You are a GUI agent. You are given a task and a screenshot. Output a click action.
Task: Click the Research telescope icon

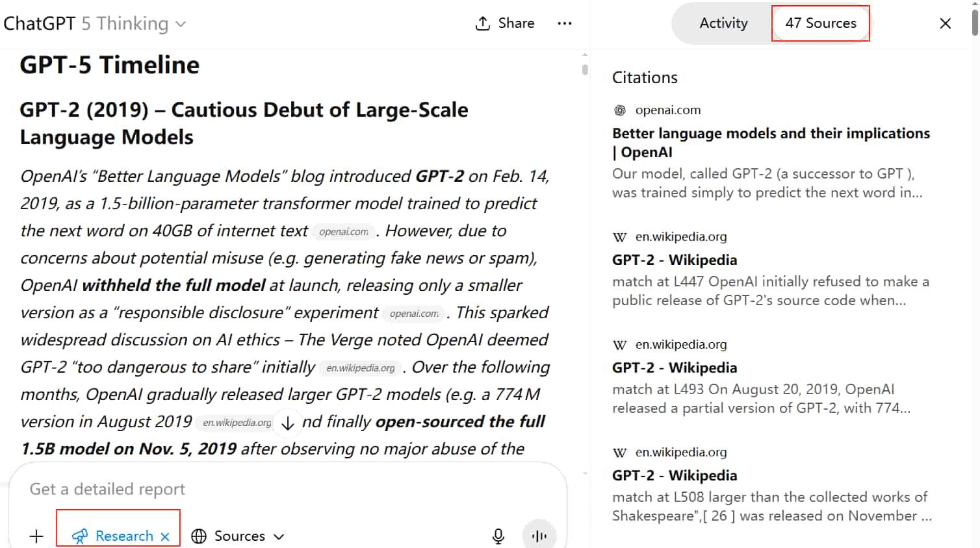point(80,536)
